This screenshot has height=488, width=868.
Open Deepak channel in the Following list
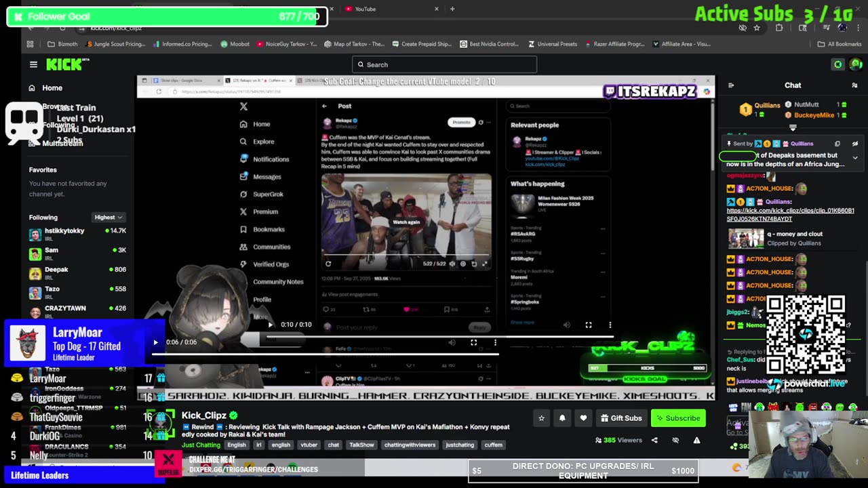click(x=77, y=273)
